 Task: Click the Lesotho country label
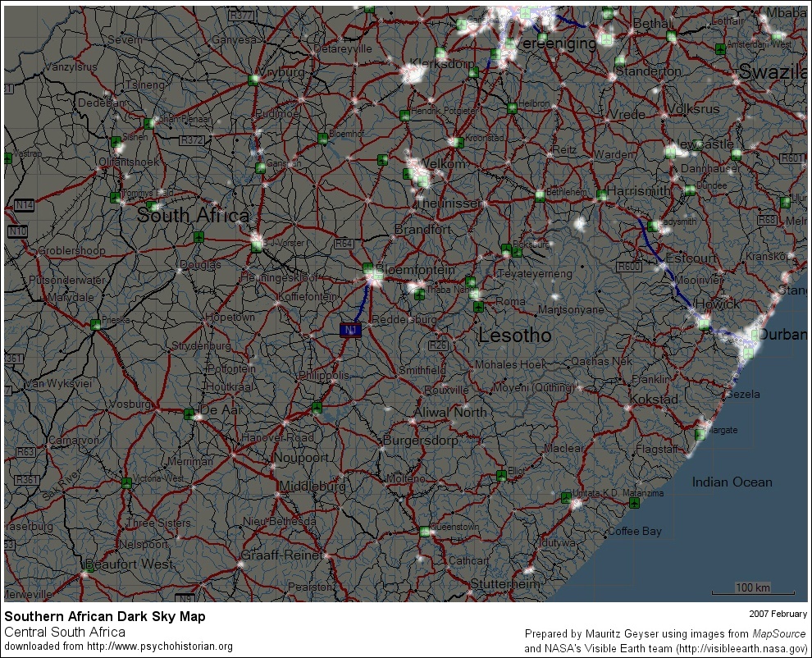pos(514,336)
